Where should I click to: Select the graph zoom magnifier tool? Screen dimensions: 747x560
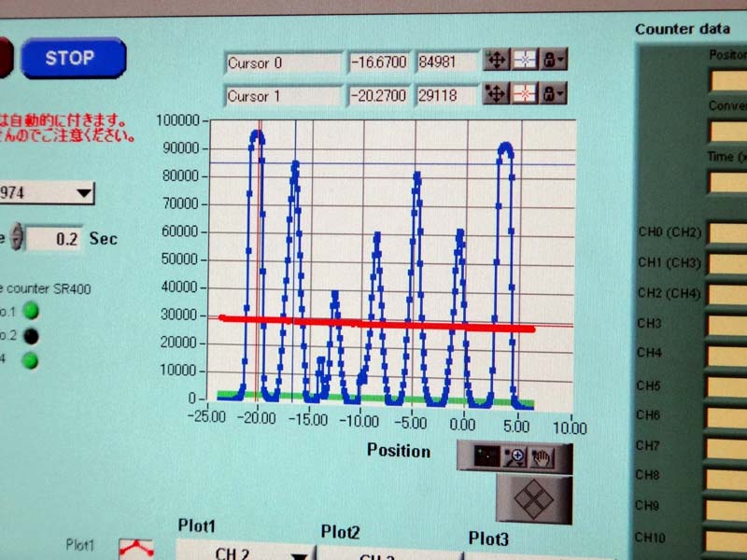(514, 457)
